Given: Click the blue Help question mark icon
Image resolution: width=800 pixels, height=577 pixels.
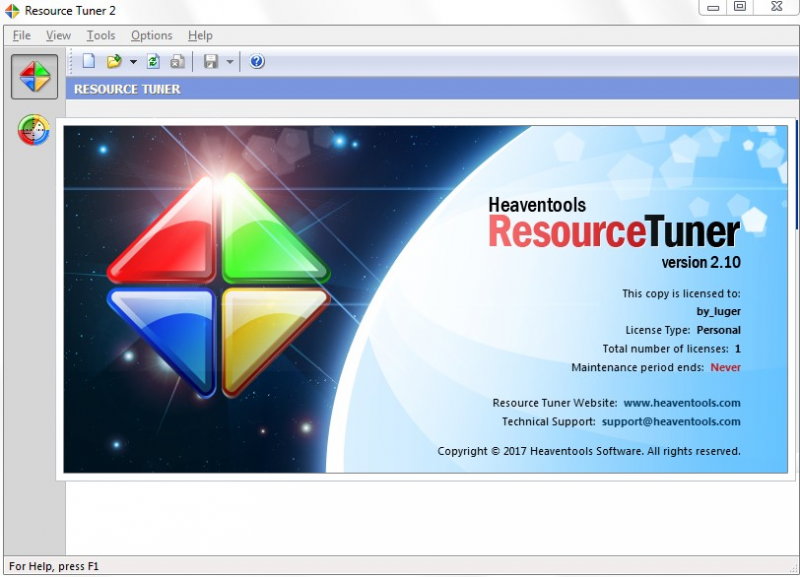Looking at the screenshot, I should coord(257,61).
